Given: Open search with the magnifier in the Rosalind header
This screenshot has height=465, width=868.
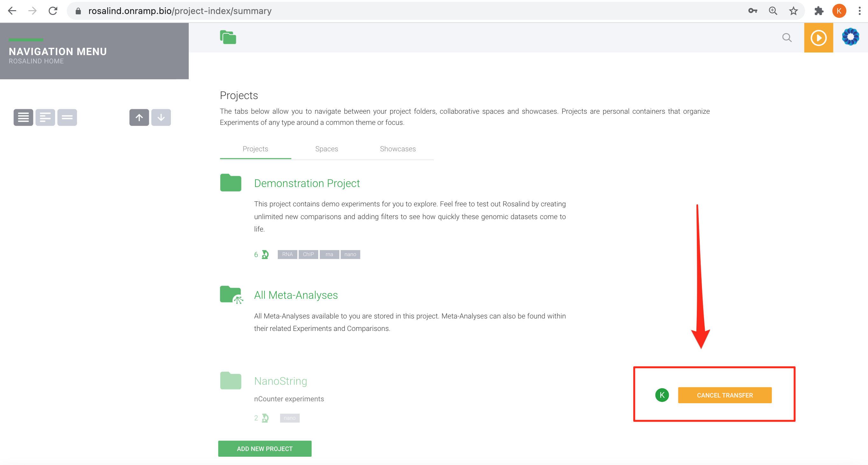Looking at the screenshot, I should tap(787, 38).
